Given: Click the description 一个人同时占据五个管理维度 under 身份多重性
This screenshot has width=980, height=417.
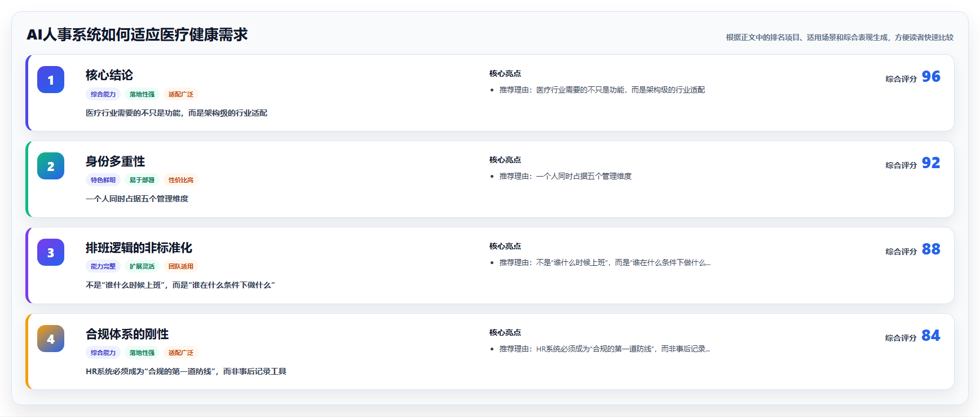Looking at the screenshot, I should point(137,199).
